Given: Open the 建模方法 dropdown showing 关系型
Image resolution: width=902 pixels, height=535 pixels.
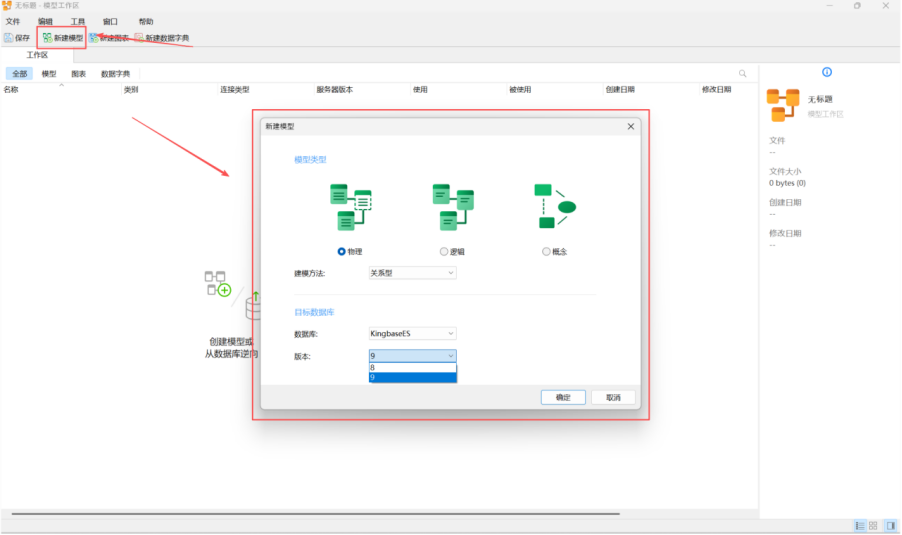Looking at the screenshot, I should pyautogui.click(x=412, y=273).
